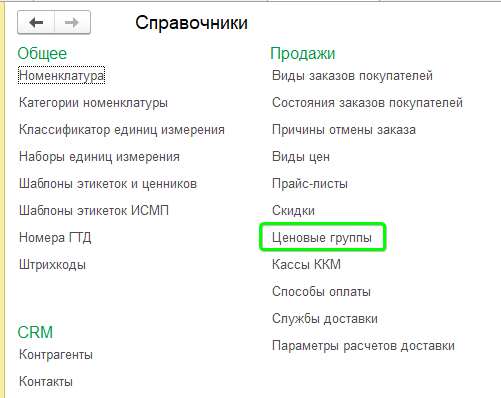
Task: Click the Продажи section heading
Action: point(303,54)
